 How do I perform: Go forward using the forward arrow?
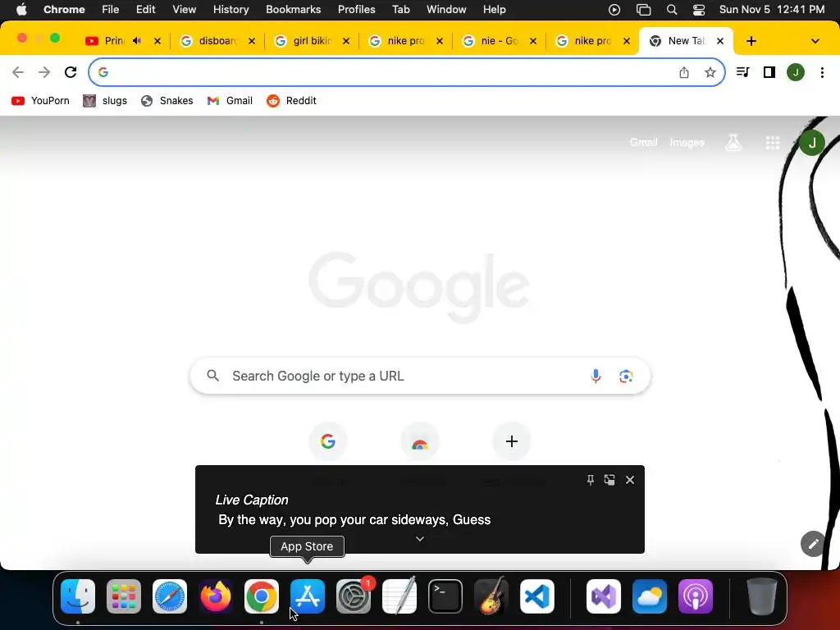(x=44, y=72)
